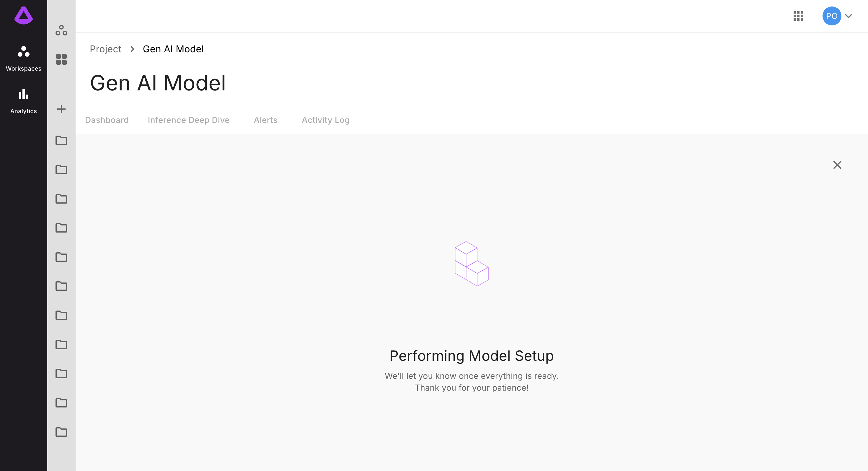Image resolution: width=868 pixels, height=471 pixels.
Task: Go to Project breadcrumb link
Action: click(x=105, y=49)
